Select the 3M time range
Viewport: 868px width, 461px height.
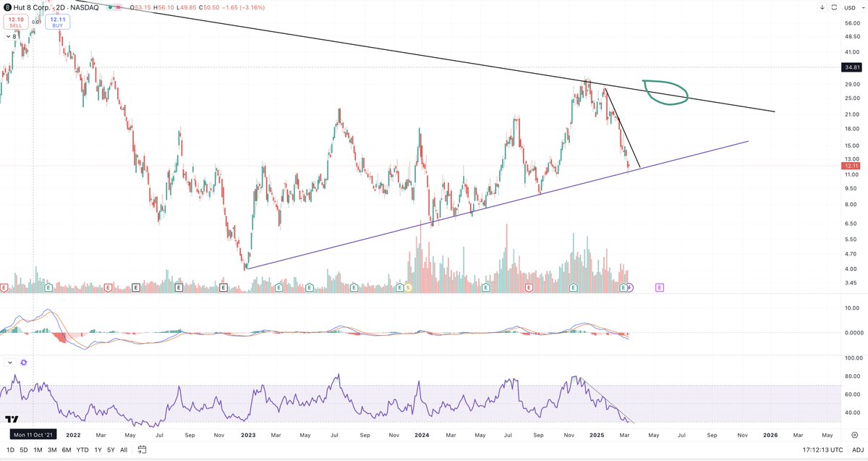(53, 449)
